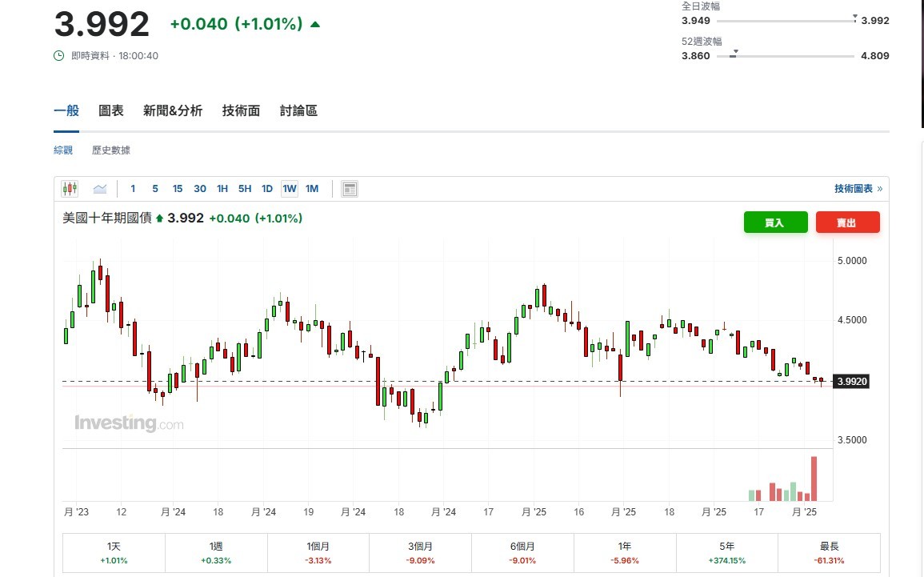The height and width of the screenshot is (577, 924).
Task: Click the Investing.com watermark logo
Action: (x=129, y=423)
